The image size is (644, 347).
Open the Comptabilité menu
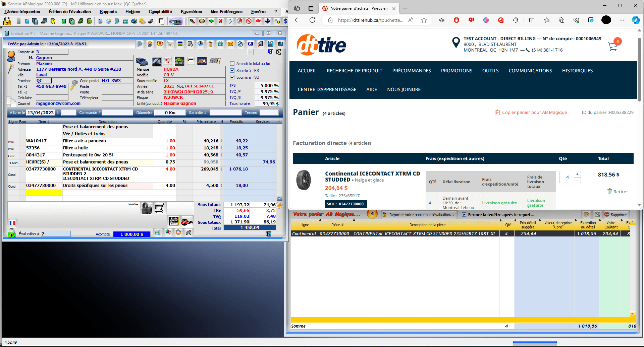(x=160, y=12)
